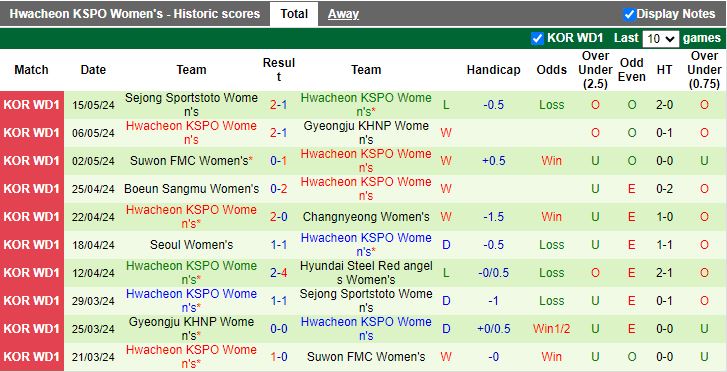Click the 2-4 result on 12/04/24
This screenshot has width=727, height=372.
point(279,273)
